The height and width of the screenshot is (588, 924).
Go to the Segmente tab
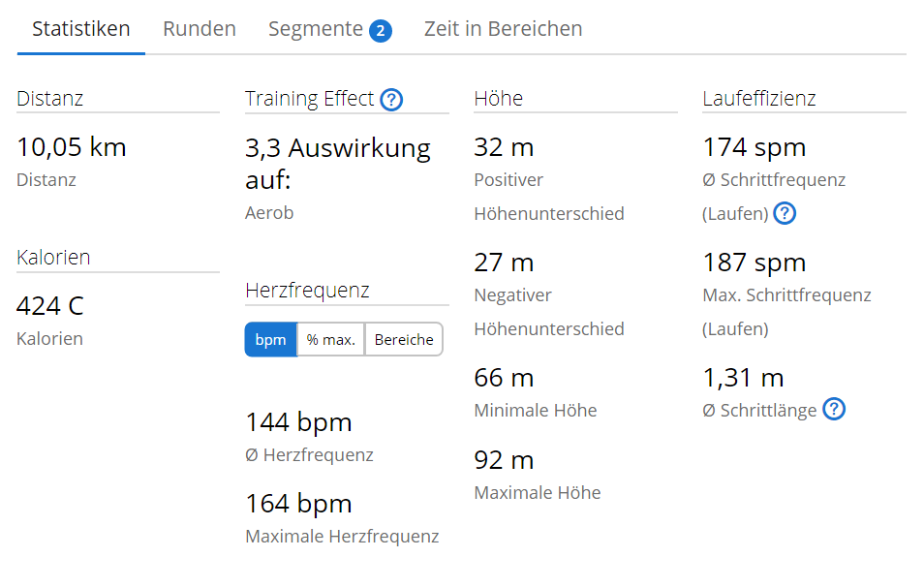point(316,29)
